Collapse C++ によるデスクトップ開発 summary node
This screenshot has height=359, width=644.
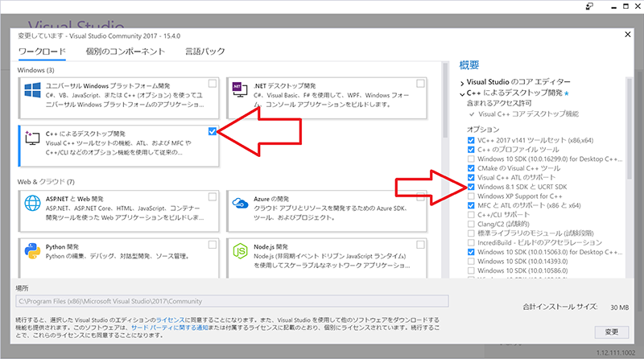click(x=462, y=93)
